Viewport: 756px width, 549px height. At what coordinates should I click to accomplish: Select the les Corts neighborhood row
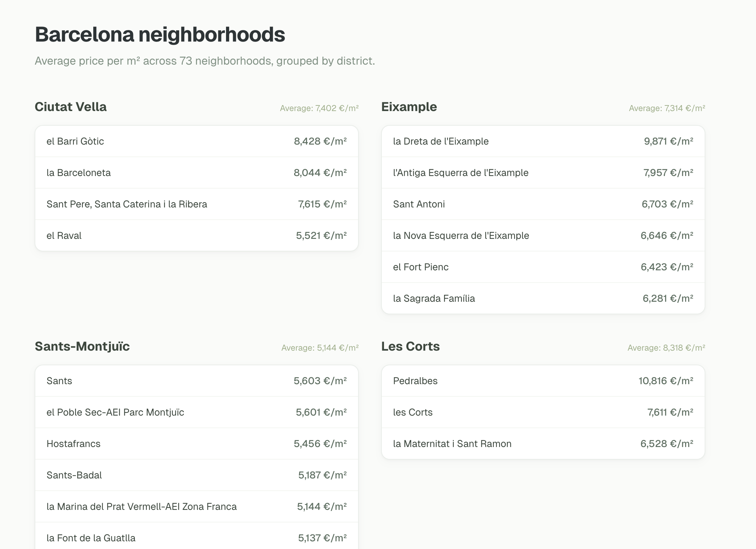[x=543, y=412]
